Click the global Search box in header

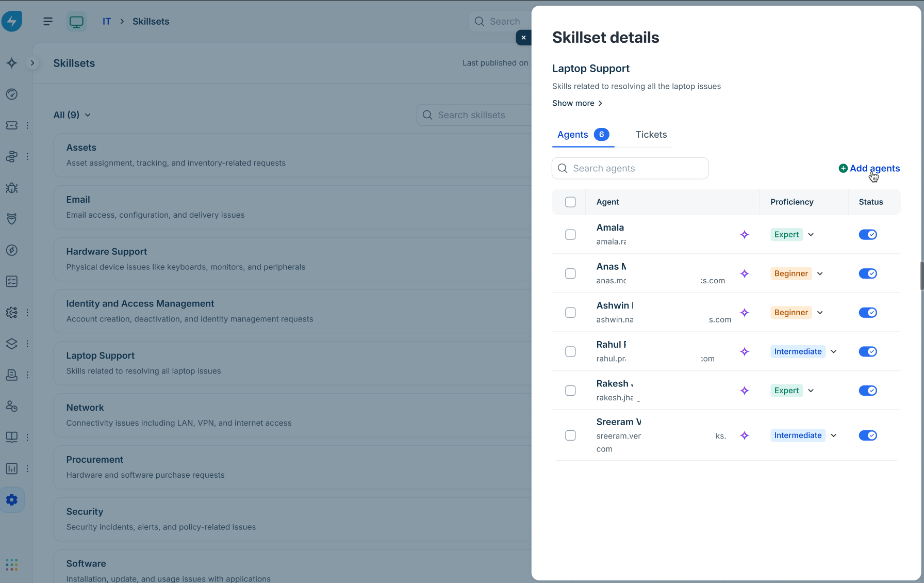coord(500,21)
